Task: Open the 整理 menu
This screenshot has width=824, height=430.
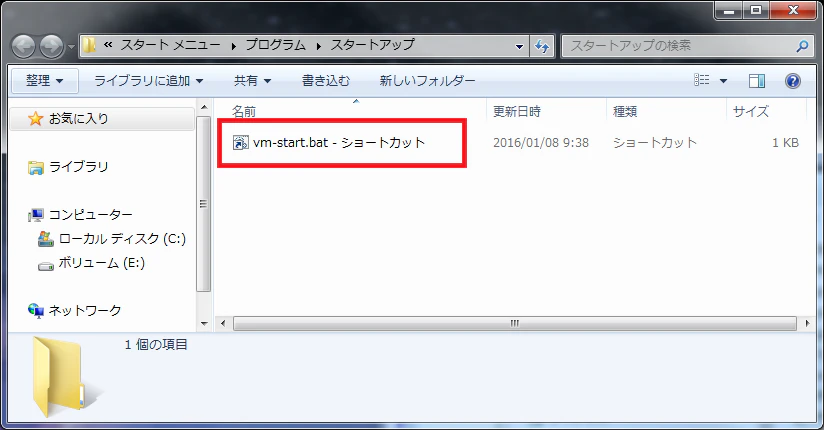Action: pos(45,80)
